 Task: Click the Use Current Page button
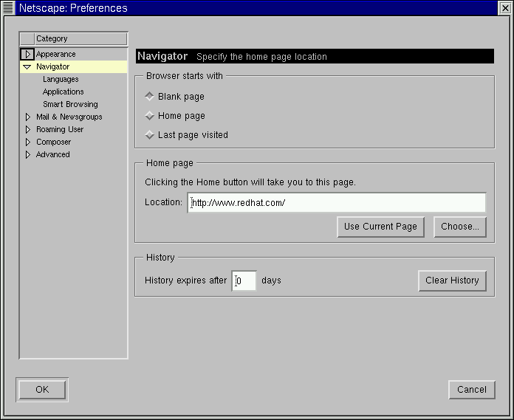point(380,227)
